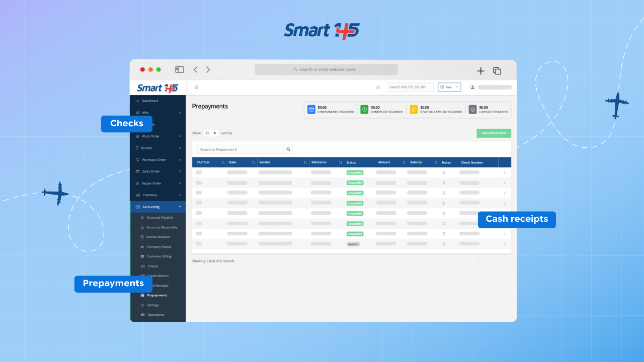
Task: Collapse the app menu via hamburger icon
Action: (197, 87)
